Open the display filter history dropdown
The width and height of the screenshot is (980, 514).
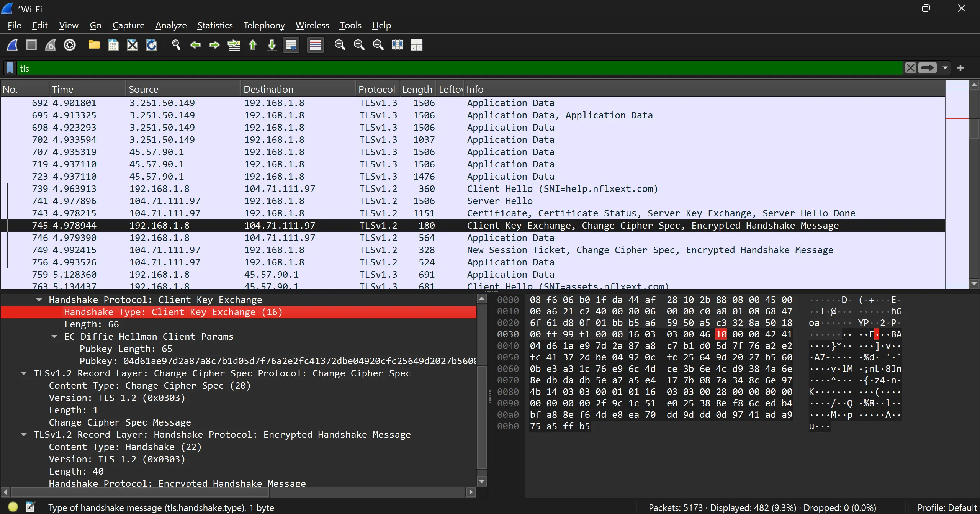945,68
